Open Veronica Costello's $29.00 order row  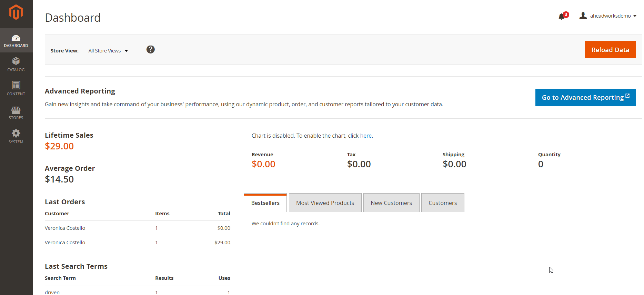[137, 243]
